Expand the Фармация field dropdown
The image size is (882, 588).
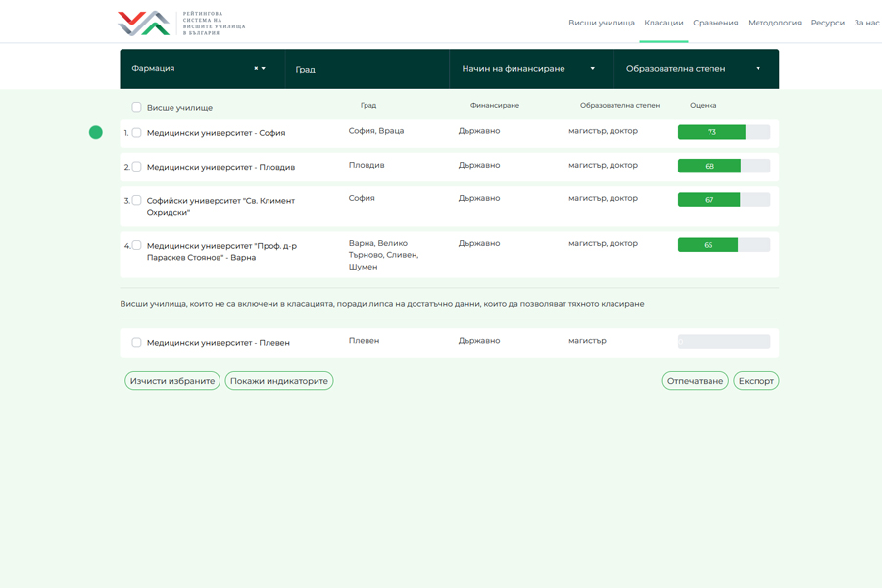click(x=264, y=68)
